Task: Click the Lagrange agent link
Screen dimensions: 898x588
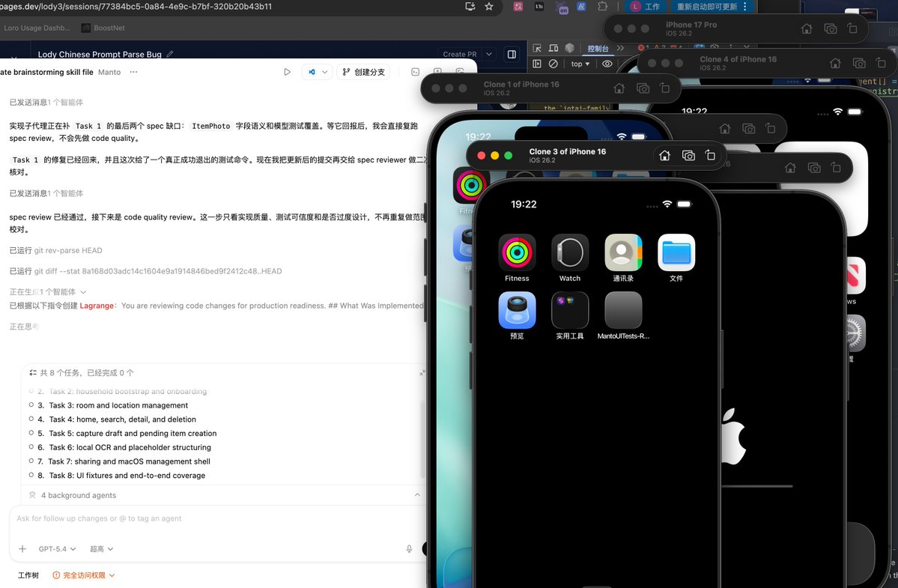Action: [x=96, y=306]
